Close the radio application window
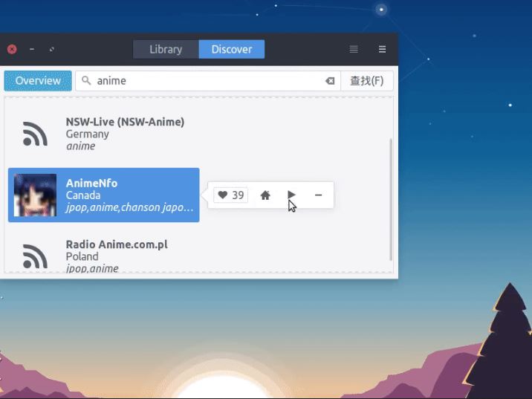532x399 pixels. [x=12, y=49]
